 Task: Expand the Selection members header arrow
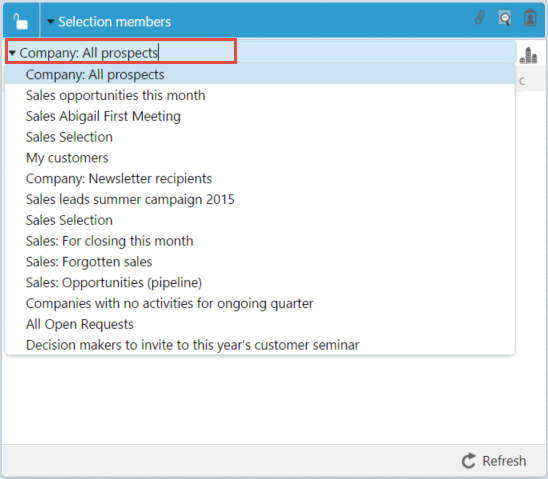(51, 22)
